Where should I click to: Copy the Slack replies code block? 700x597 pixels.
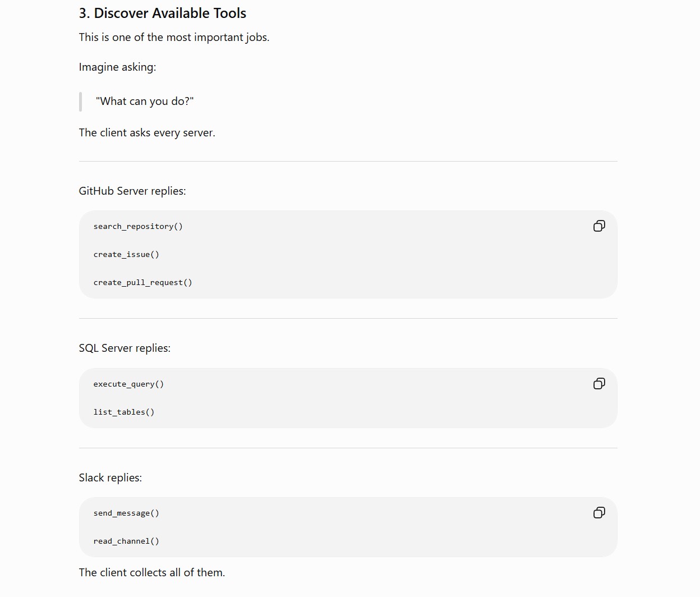coord(599,513)
